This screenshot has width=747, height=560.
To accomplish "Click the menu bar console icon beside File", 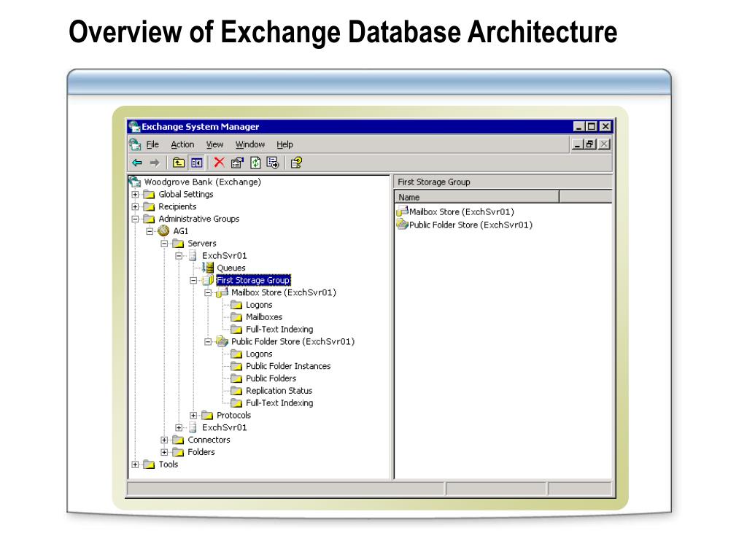I will pyautogui.click(x=135, y=144).
